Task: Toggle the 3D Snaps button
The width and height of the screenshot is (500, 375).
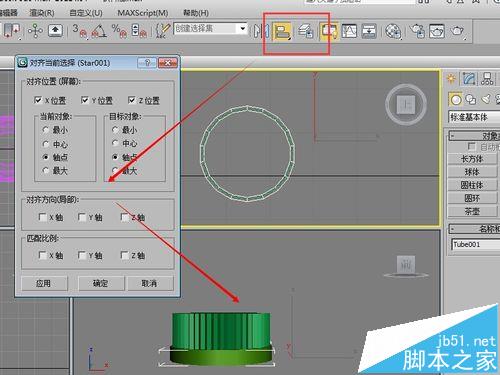Action: [x=79, y=31]
